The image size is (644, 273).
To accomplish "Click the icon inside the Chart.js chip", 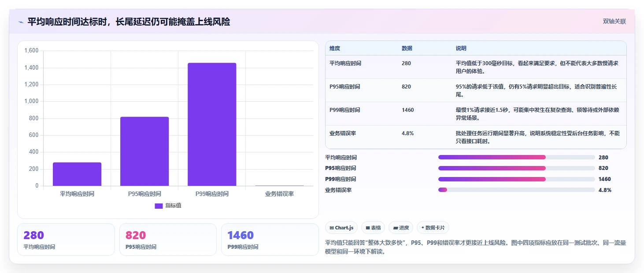I will (332, 228).
